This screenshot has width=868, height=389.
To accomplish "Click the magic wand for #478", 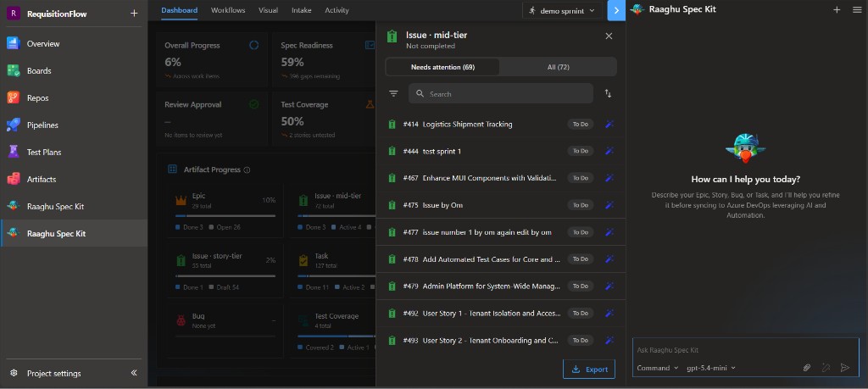I will coord(609,259).
